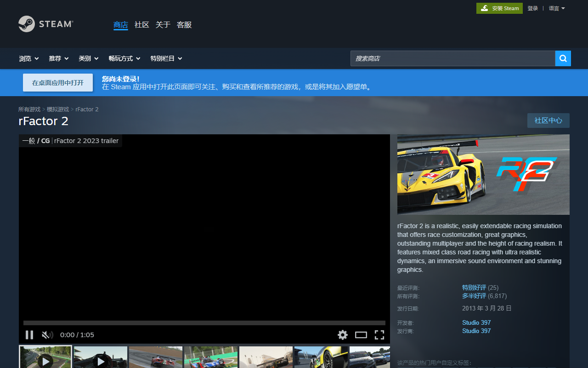Click developer Studio 397 link
Screen dimensions: 588x368
(476, 322)
